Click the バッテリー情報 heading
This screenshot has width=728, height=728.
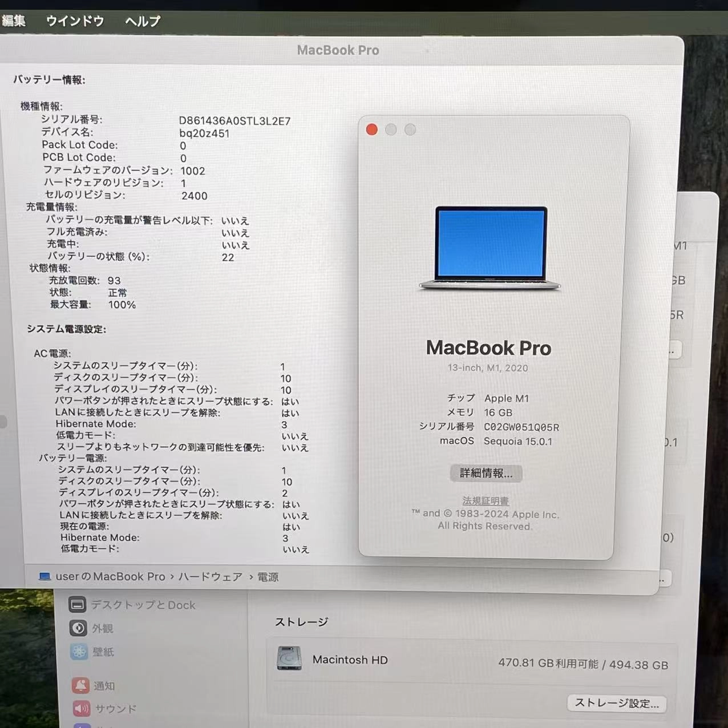[x=49, y=80]
